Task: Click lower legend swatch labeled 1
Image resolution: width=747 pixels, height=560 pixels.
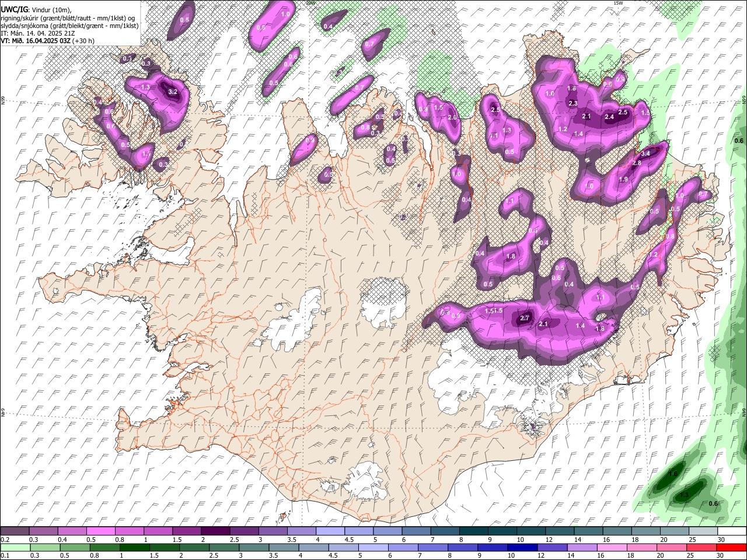Action: click(x=135, y=548)
